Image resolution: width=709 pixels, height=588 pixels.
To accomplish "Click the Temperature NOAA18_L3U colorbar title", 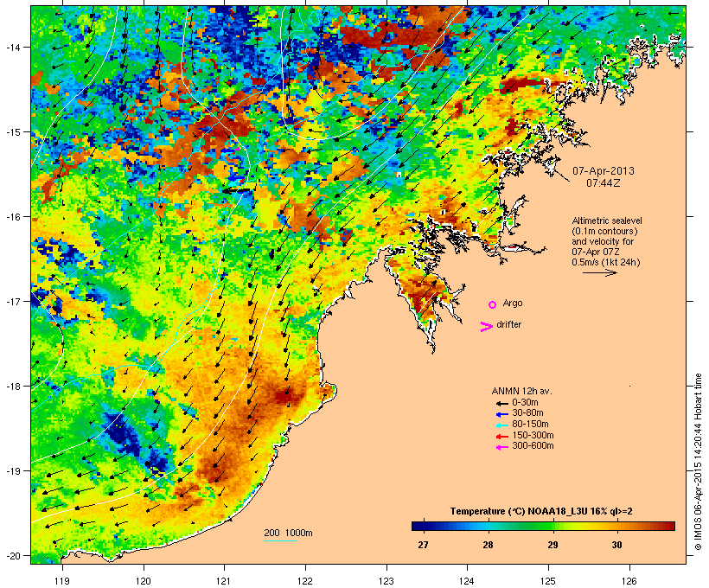I will click(541, 512).
